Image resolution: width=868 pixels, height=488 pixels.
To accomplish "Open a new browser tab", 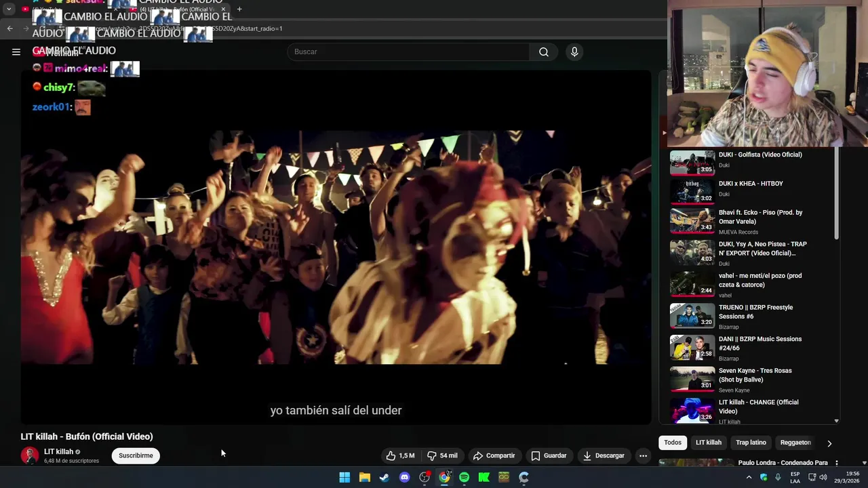I will point(239,9).
